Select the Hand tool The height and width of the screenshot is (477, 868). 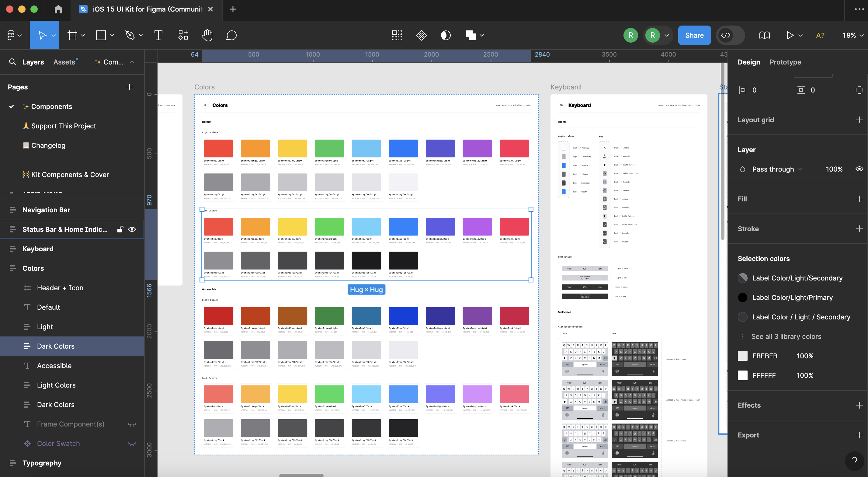[x=207, y=35]
